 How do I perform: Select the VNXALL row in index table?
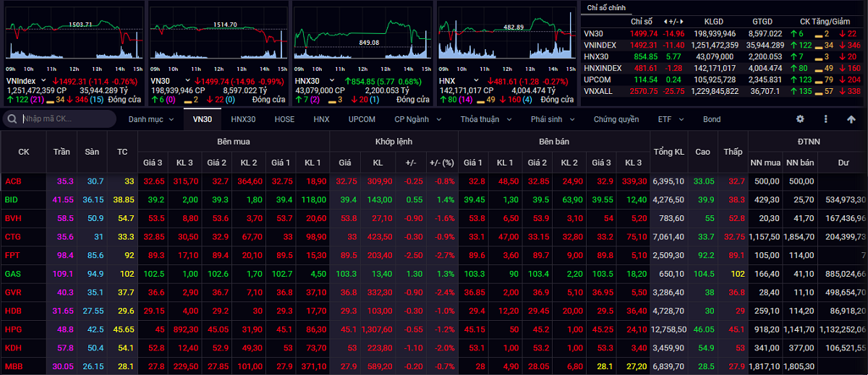pos(723,91)
